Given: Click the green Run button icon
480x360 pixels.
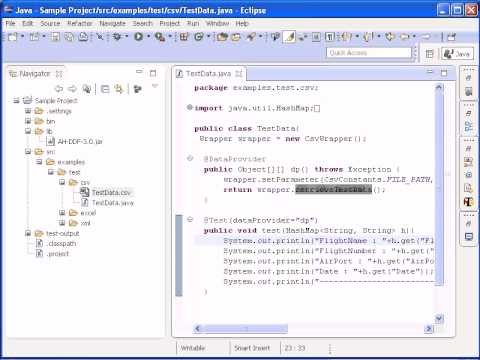Looking at the screenshot, I should [x=138, y=37].
